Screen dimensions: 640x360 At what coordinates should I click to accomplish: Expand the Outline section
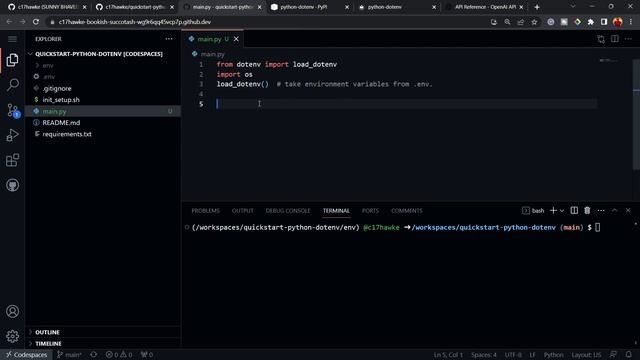(x=103, y=332)
